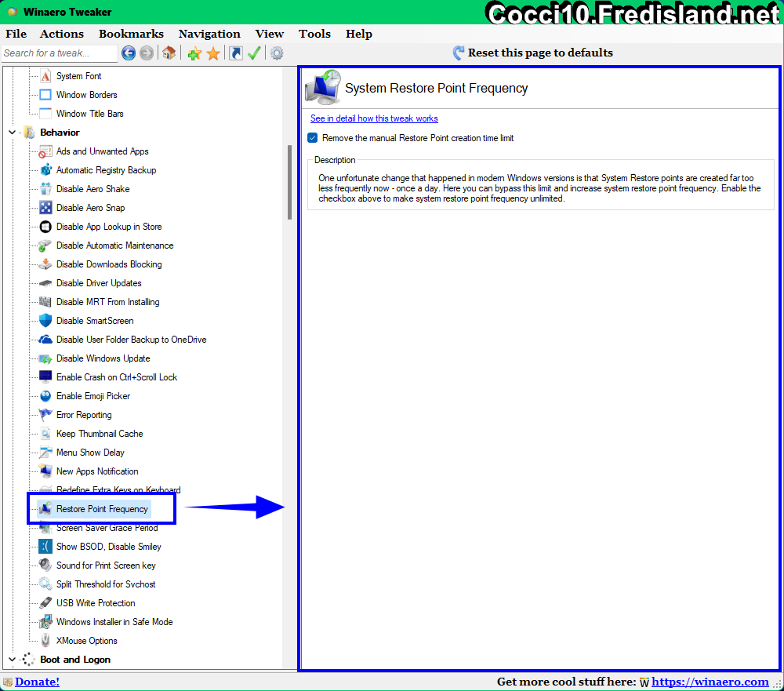Click Error Reporting flag icon
This screenshot has height=691, width=784.
(x=45, y=415)
